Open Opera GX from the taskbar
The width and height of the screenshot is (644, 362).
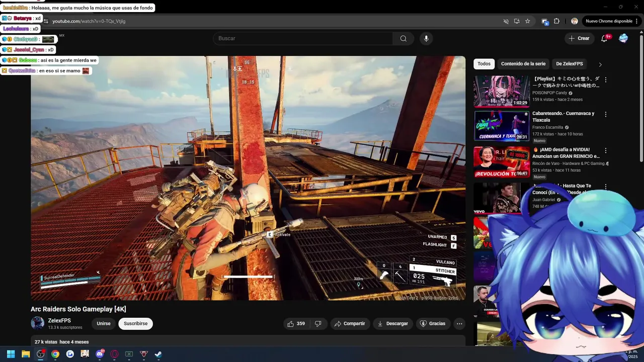[114, 354]
